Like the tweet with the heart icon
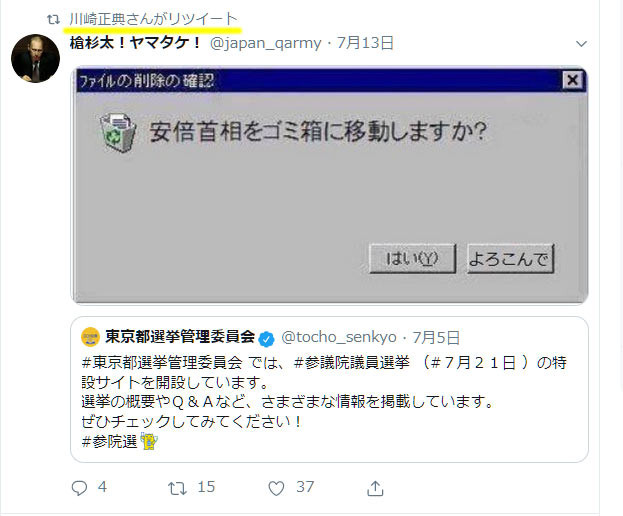The image size is (623, 516). [276, 488]
